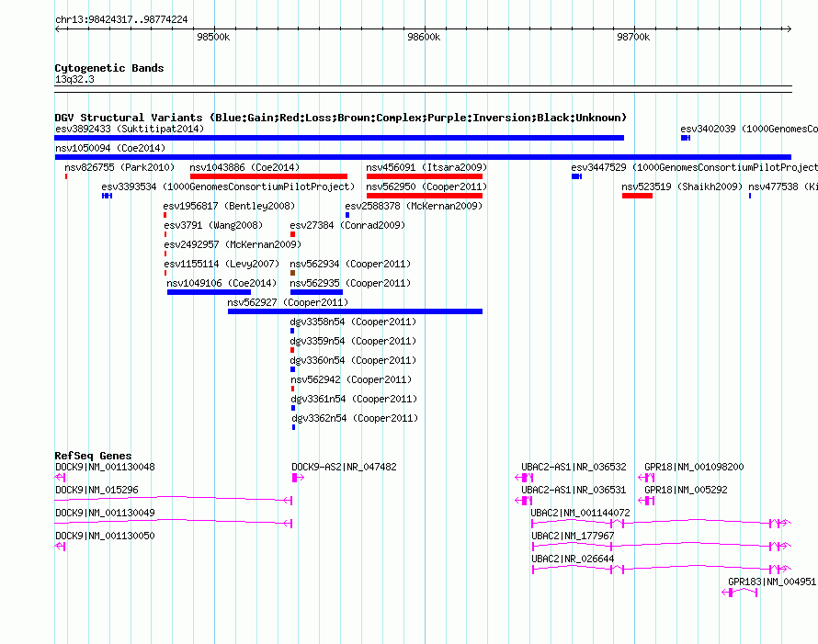
Task: Open esv1956817 (Bentley2008) label
Action: (229, 206)
